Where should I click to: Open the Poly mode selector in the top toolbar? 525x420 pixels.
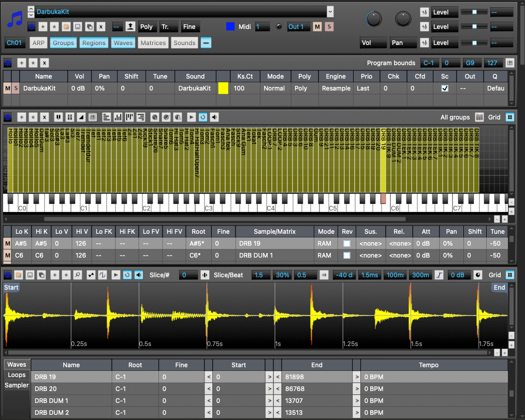[x=147, y=27]
